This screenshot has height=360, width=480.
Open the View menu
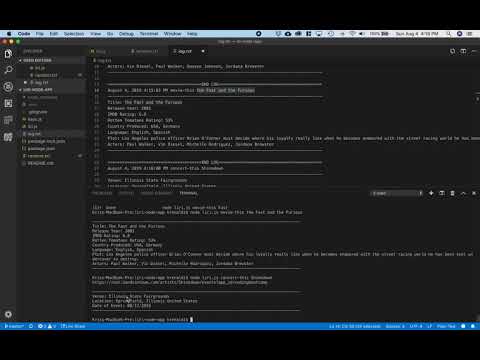coord(95,34)
